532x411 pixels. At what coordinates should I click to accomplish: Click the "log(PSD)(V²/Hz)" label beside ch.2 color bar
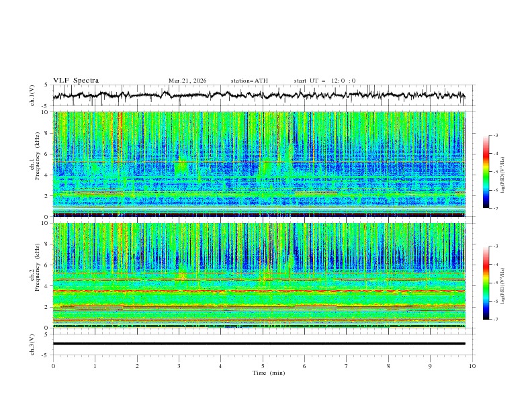(x=503, y=285)
